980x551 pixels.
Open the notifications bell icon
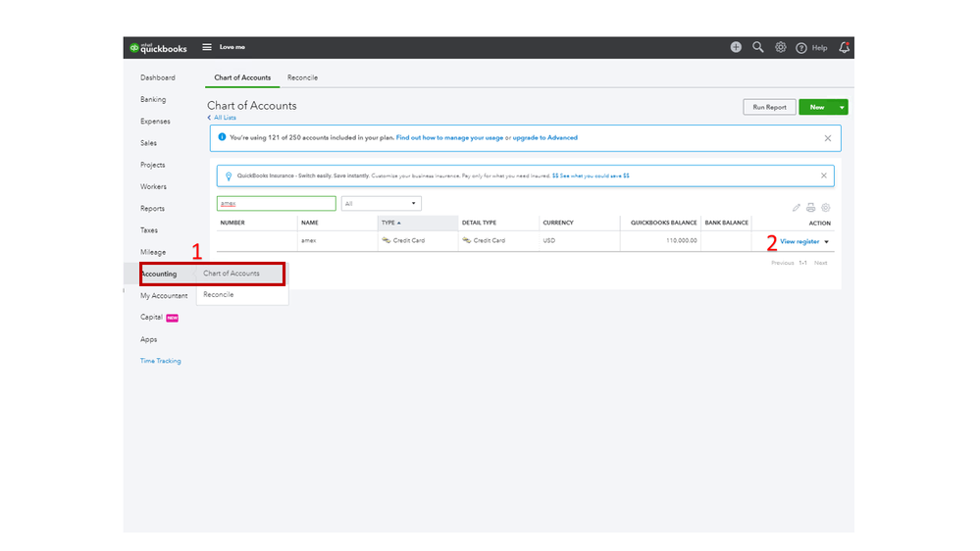click(x=845, y=47)
